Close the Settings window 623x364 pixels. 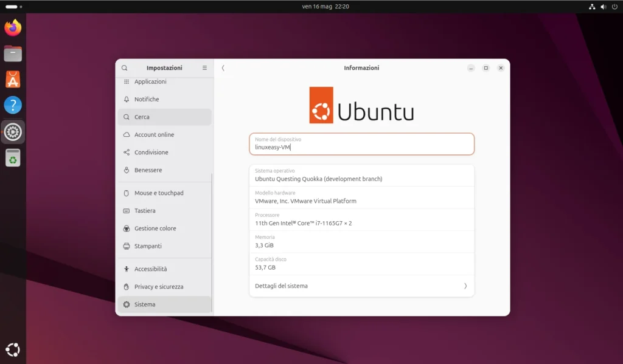pos(501,68)
